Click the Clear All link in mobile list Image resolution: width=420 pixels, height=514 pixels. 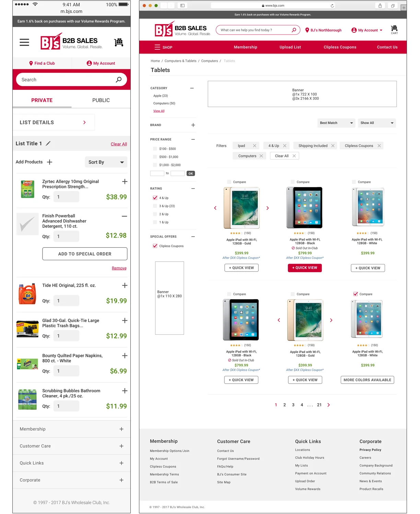click(x=119, y=144)
